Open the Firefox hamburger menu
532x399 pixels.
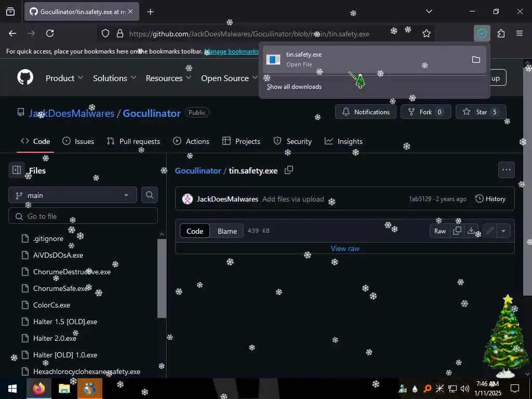point(520,33)
